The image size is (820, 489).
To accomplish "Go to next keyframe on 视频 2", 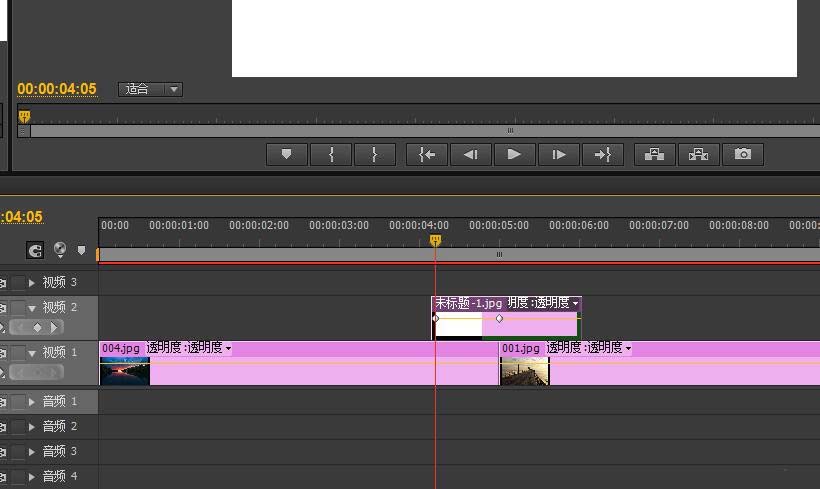I will pyautogui.click(x=54, y=327).
